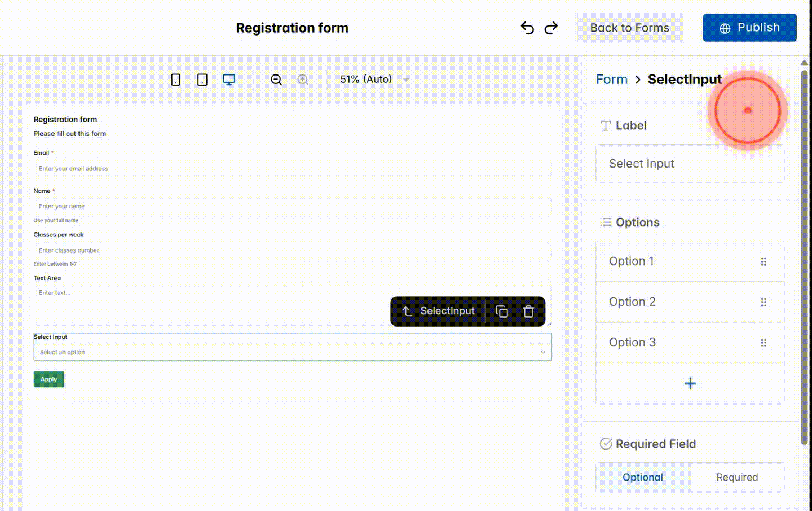Select 'SelectInput' in the breadcrumb

pos(685,80)
